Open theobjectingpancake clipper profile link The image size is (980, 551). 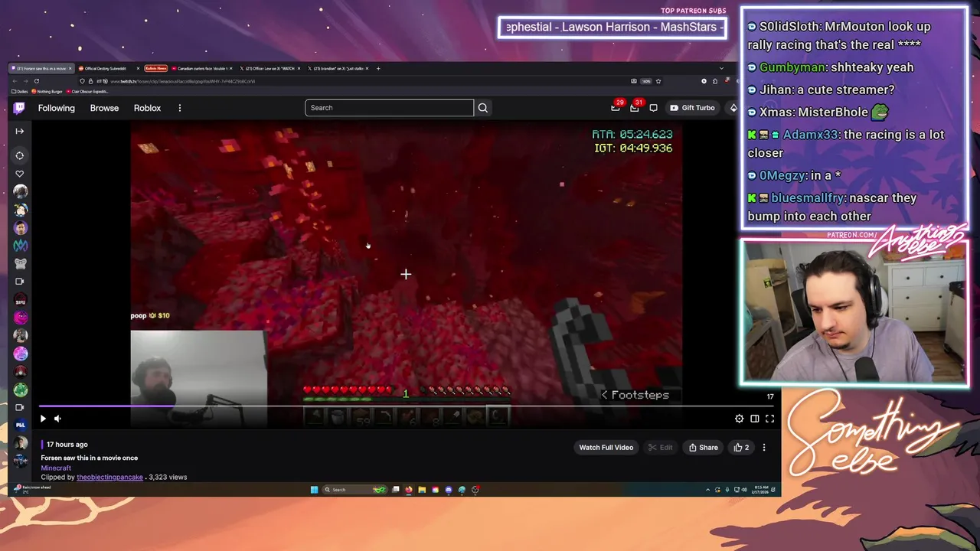(109, 478)
